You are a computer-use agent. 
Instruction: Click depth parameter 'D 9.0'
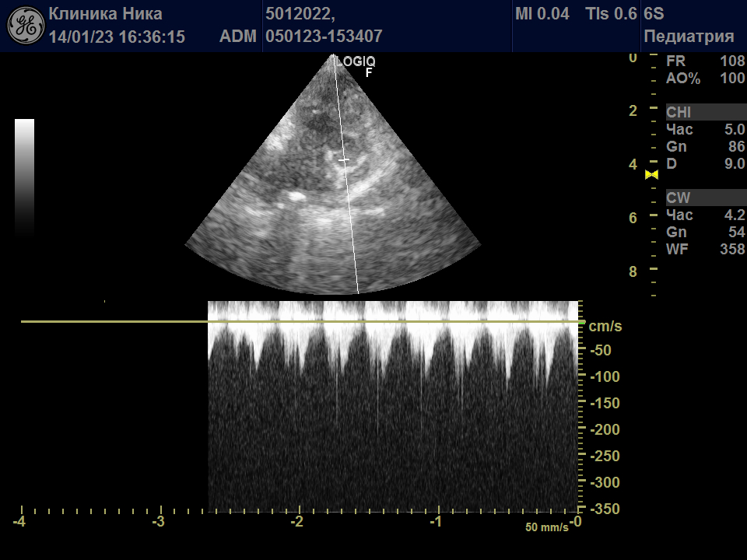point(705,164)
